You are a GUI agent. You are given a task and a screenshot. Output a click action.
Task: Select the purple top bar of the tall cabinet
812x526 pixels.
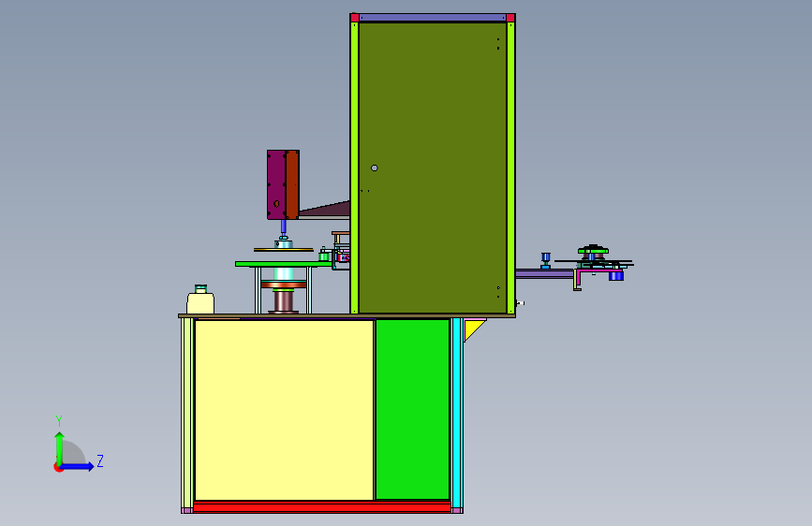pyautogui.click(x=433, y=18)
